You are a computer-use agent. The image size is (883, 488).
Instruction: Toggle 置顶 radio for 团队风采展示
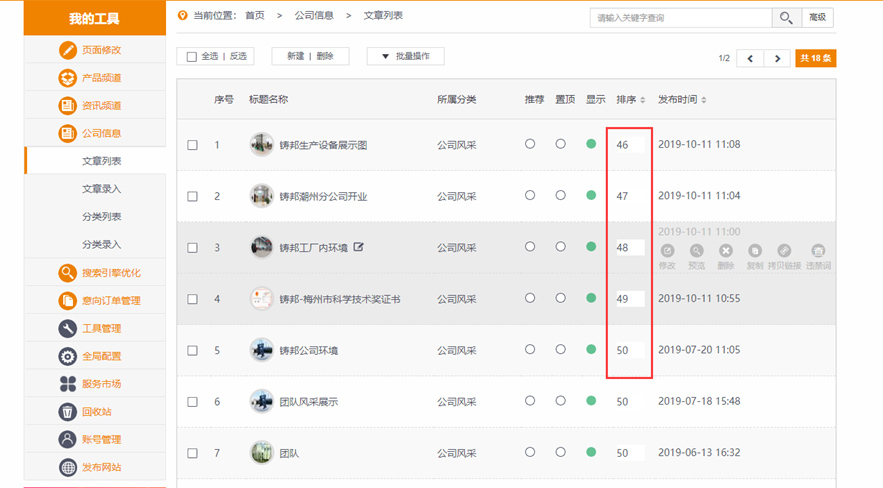tap(560, 401)
